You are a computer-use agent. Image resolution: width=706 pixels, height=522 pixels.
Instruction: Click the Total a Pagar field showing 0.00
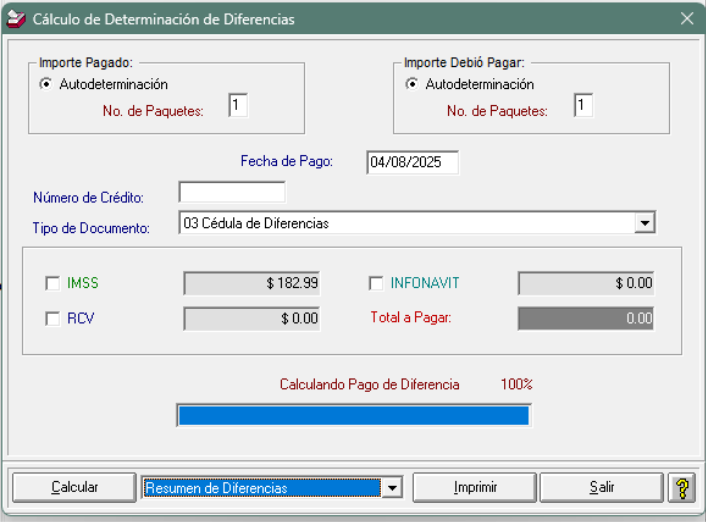coord(586,319)
